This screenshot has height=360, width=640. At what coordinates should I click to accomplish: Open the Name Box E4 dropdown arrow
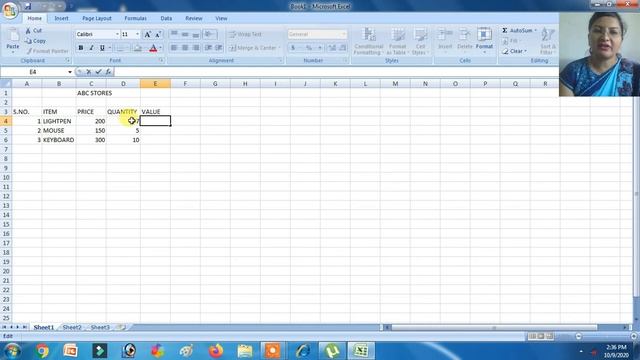70,72
